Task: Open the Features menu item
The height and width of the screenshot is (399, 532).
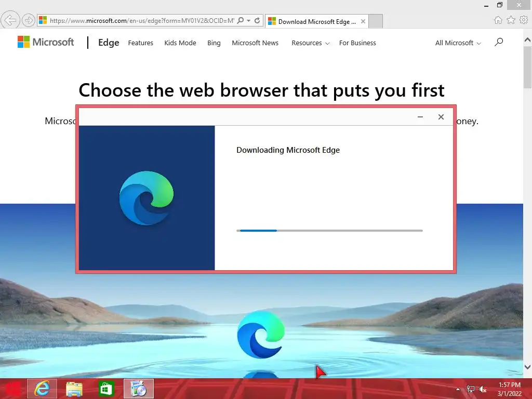Action: point(140,43)
